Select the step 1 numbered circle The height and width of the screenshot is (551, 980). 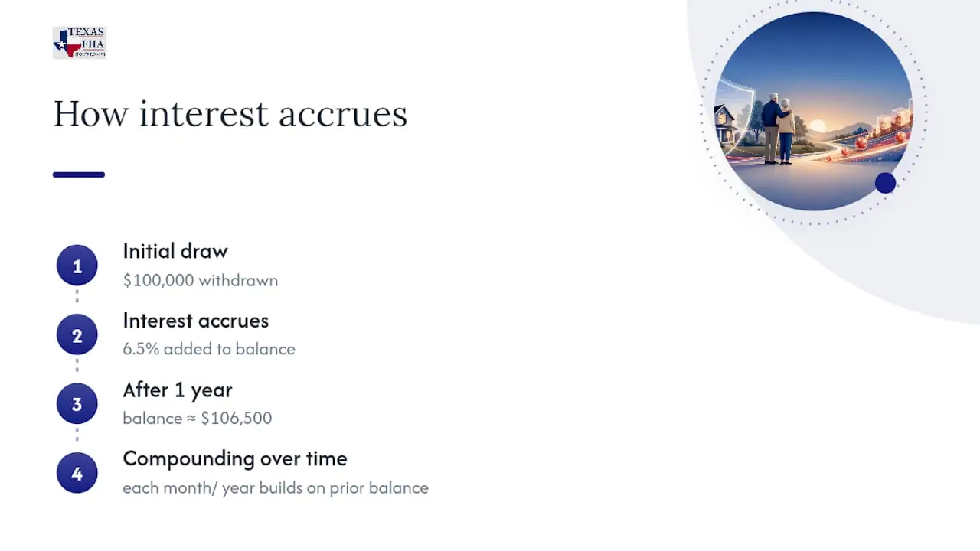pos(77,266)
